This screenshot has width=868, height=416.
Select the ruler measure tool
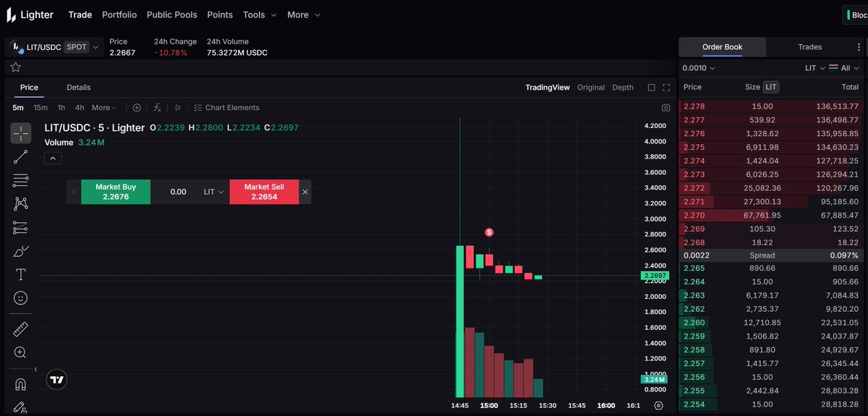20,329
